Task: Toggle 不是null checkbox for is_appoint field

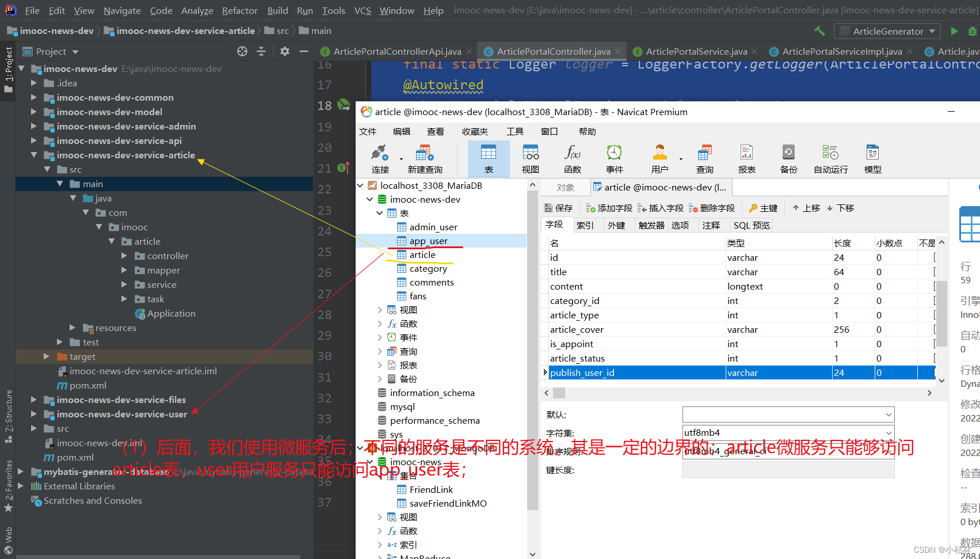Action: coord(935,344)
